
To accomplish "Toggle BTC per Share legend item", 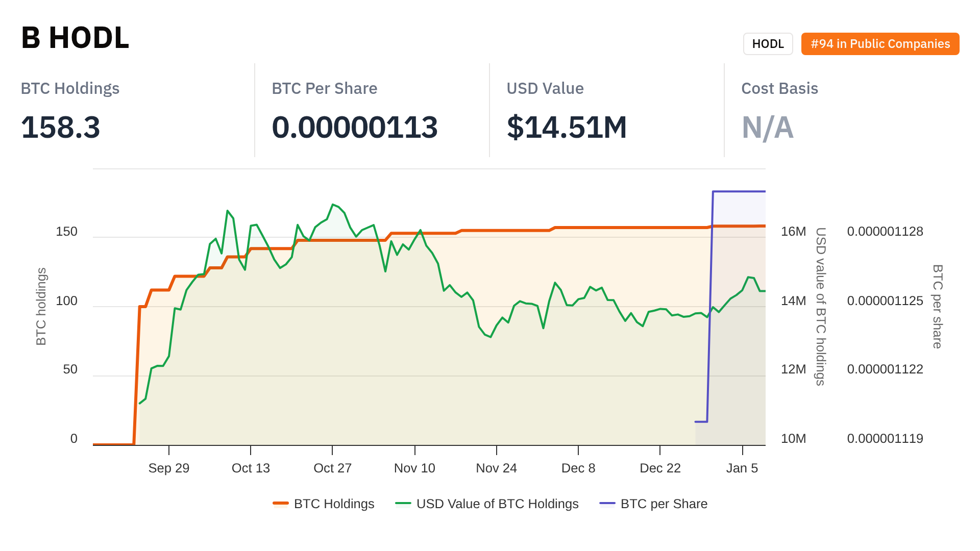I will coord(664,504).
